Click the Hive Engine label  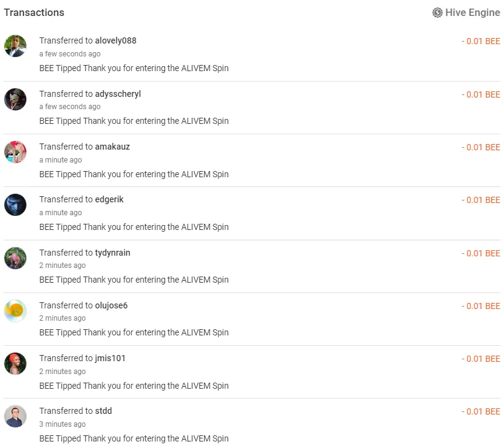(x=473, y=12)
